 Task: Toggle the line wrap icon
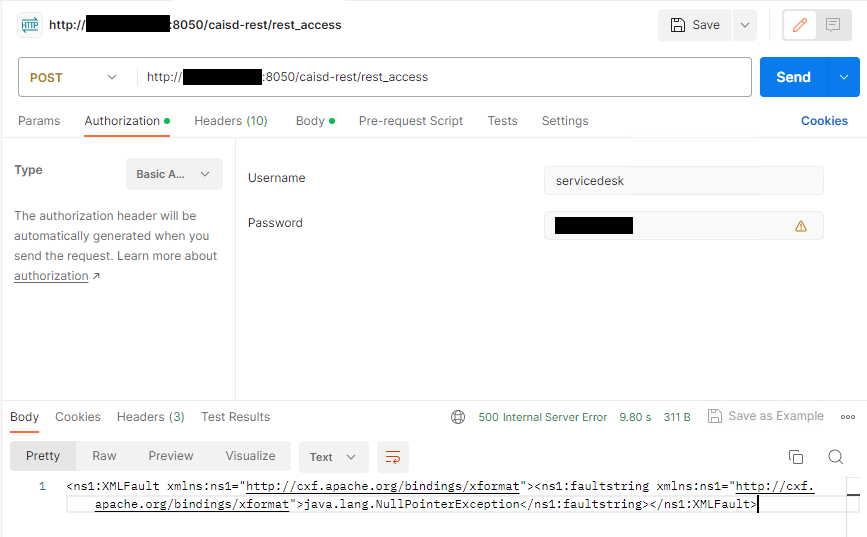[x=393, y=457]
